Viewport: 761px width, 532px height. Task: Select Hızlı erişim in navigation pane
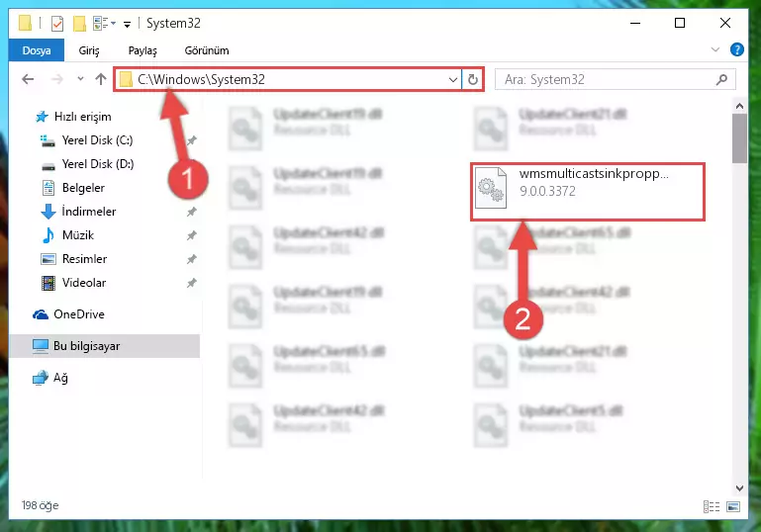coord(82,117)
